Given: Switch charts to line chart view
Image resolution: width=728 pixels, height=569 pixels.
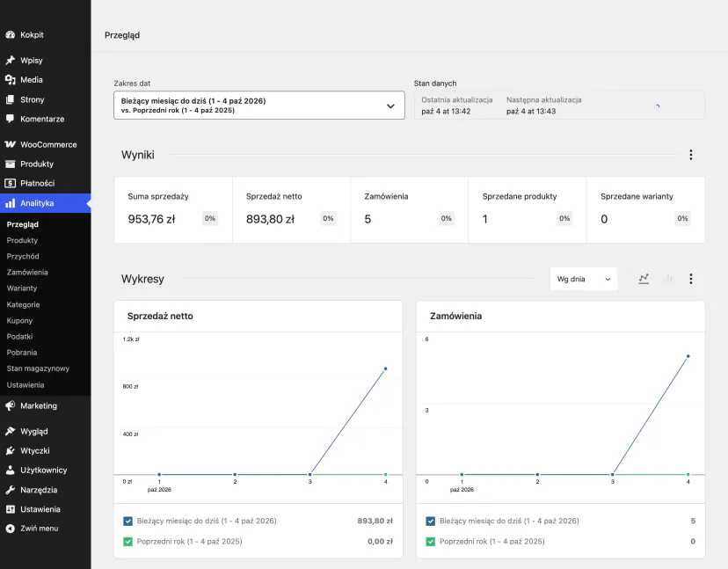Looking at the screenshot, I should click(644, 279).
